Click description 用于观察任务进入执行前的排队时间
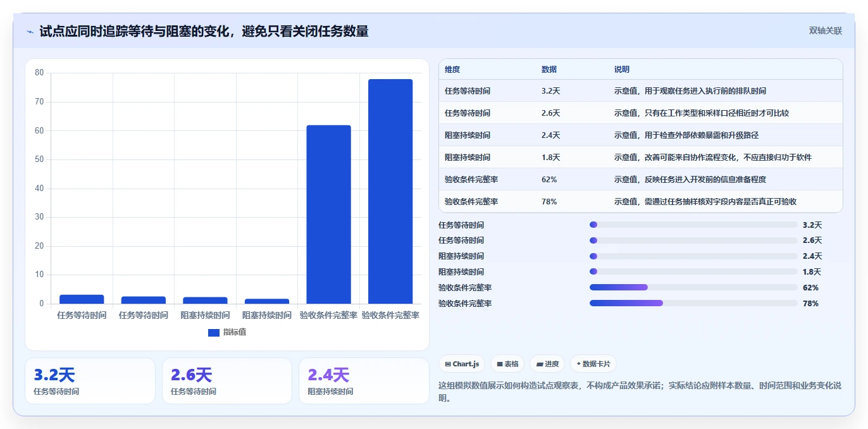The width and height of the screenshot is (868, 429). click(707, 91)
